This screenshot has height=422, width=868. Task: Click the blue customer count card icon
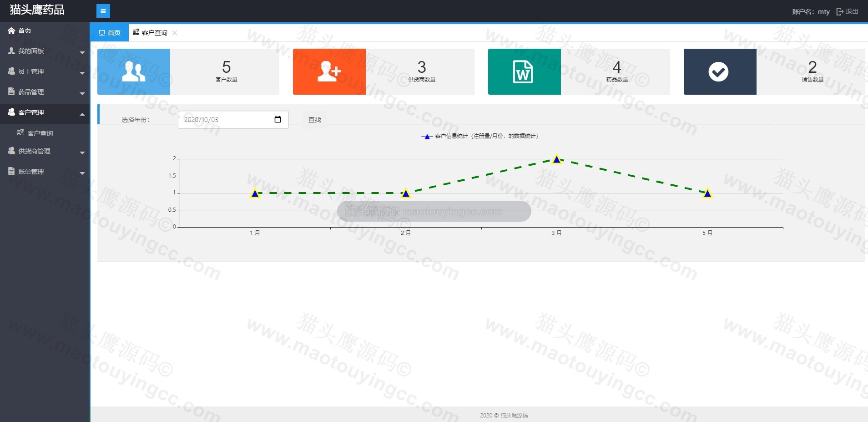click(x=134, y=72)
